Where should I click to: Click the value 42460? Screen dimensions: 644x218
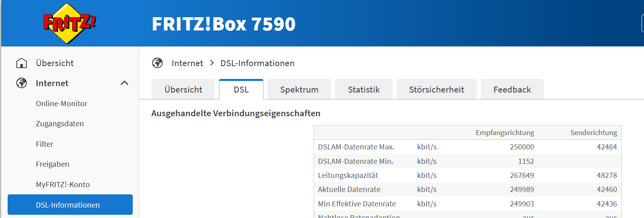[607, 190]
